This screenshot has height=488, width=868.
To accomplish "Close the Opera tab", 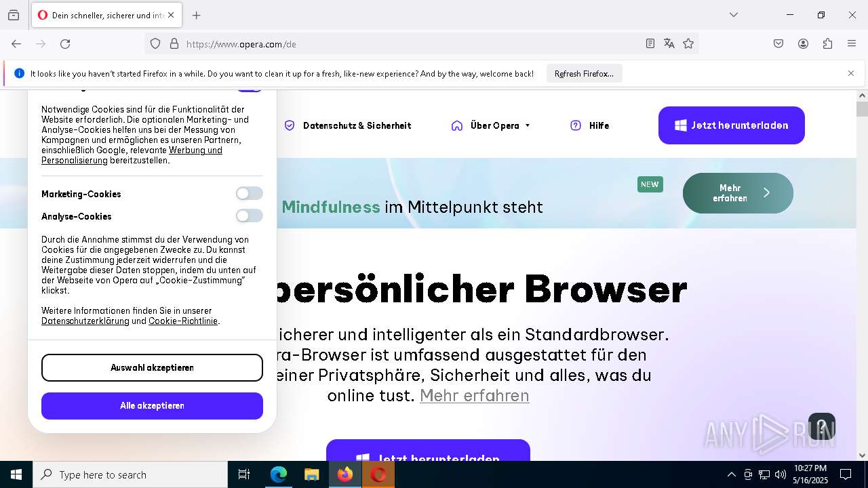I will pos(171,15).
